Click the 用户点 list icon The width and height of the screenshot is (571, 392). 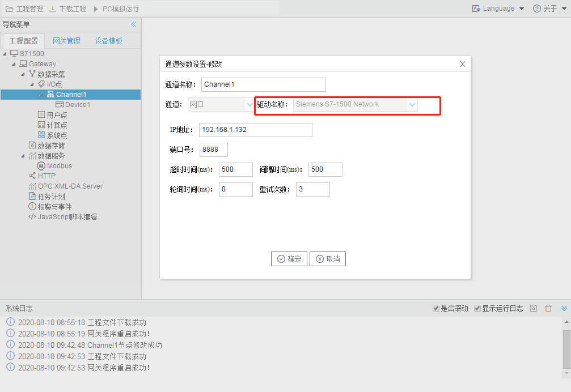pyautogui.click(x=41, y=114)
